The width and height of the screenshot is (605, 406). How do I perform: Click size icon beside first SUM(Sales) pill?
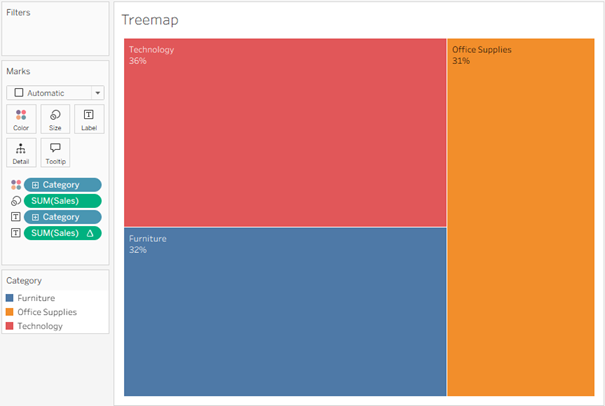[15, 201]
